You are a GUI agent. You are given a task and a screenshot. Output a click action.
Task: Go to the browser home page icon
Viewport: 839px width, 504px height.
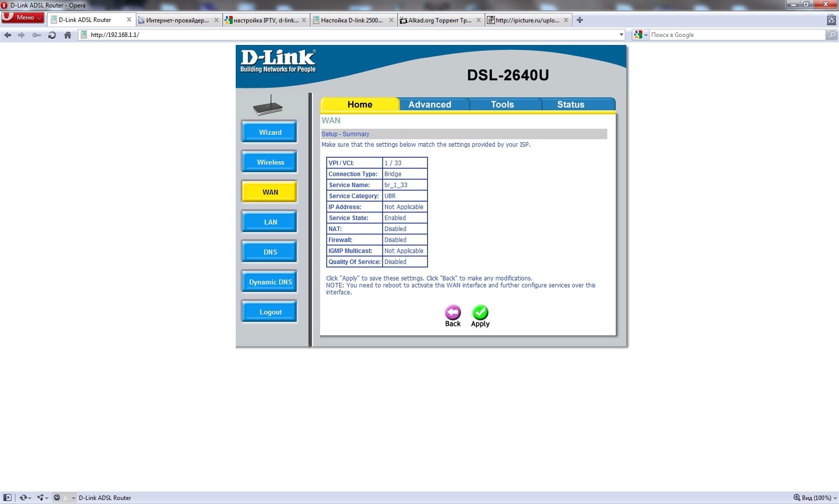coord(68,35)
